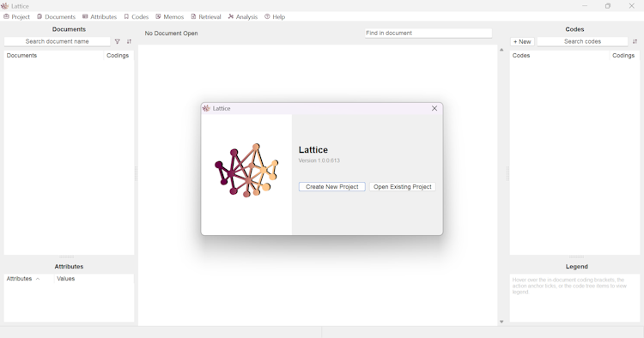
Task: Close the Lattice welcome dialog
Action: [x=434, y=108]
